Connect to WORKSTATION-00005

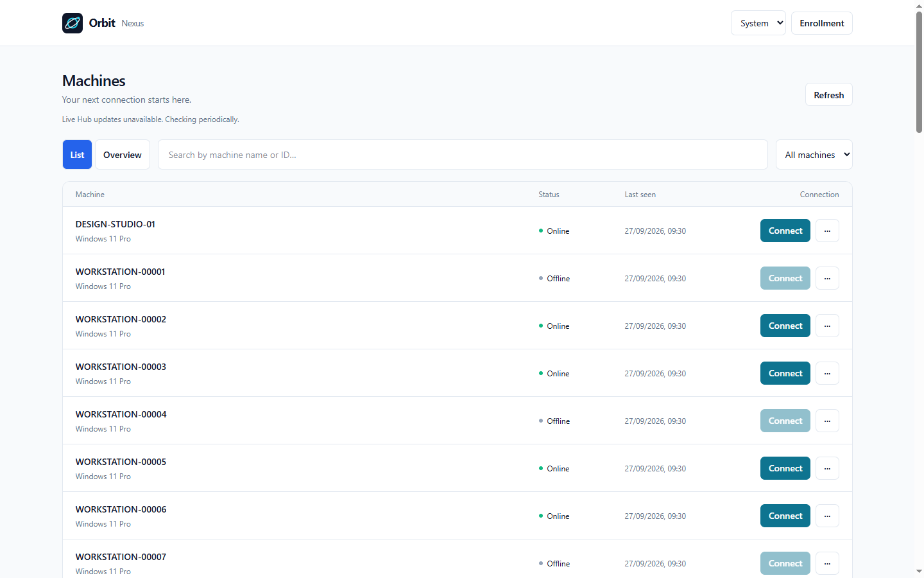(785, 468)
